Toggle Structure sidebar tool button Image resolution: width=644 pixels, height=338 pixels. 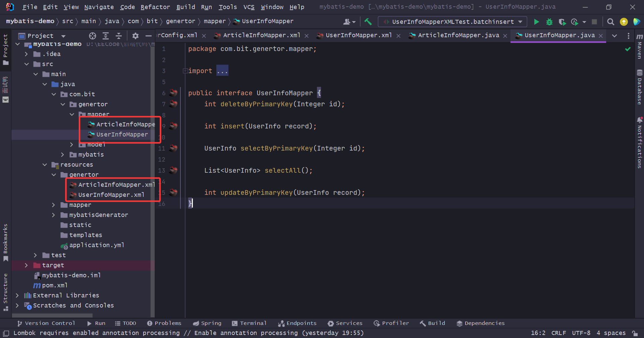coord(5,292)
